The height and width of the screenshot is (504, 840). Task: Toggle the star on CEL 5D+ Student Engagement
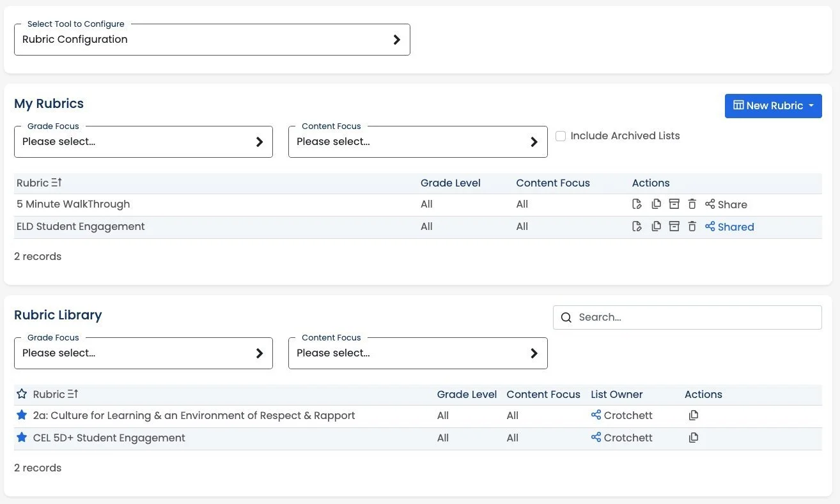point(22,438)
